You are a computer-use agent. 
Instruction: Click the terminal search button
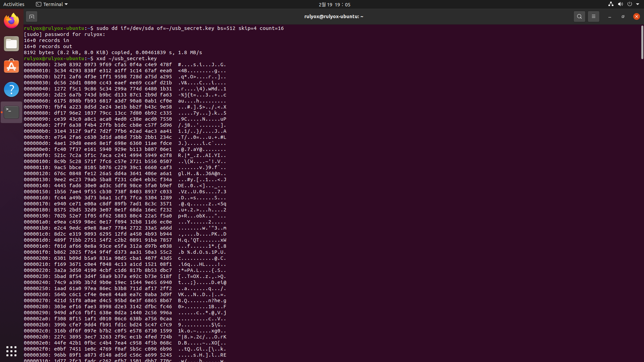pos(579,16)
